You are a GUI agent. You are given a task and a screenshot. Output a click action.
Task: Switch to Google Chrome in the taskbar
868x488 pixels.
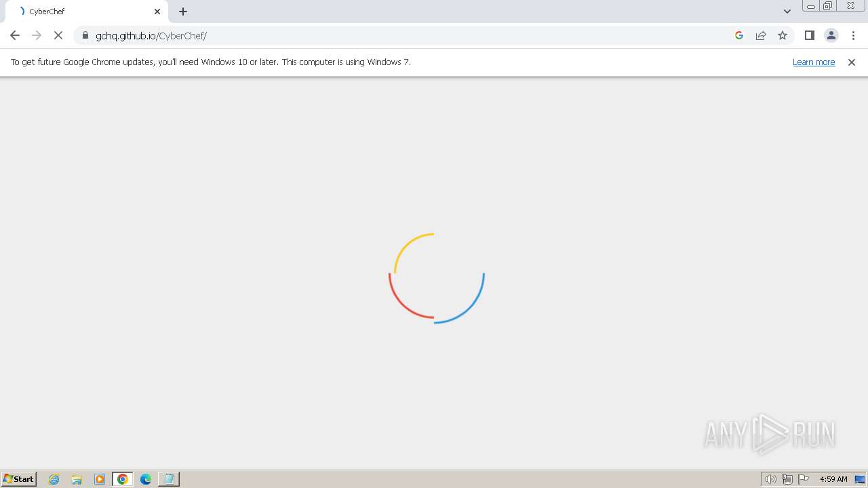[x=123, y=479]
